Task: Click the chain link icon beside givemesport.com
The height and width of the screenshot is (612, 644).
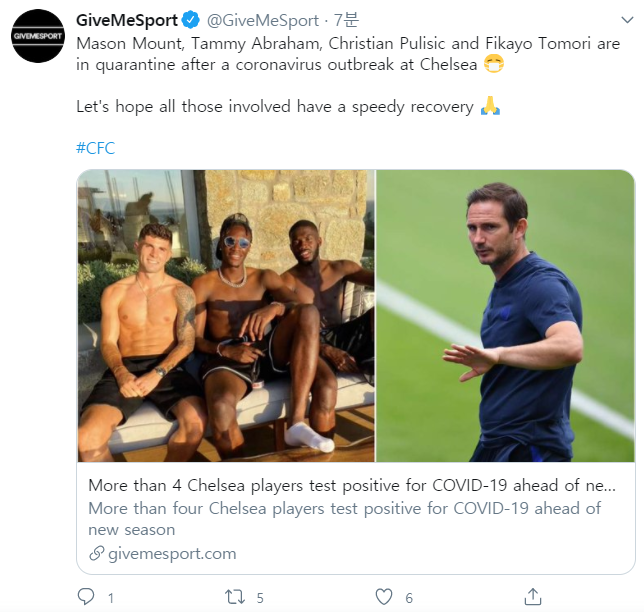Action: pos(97,553)
